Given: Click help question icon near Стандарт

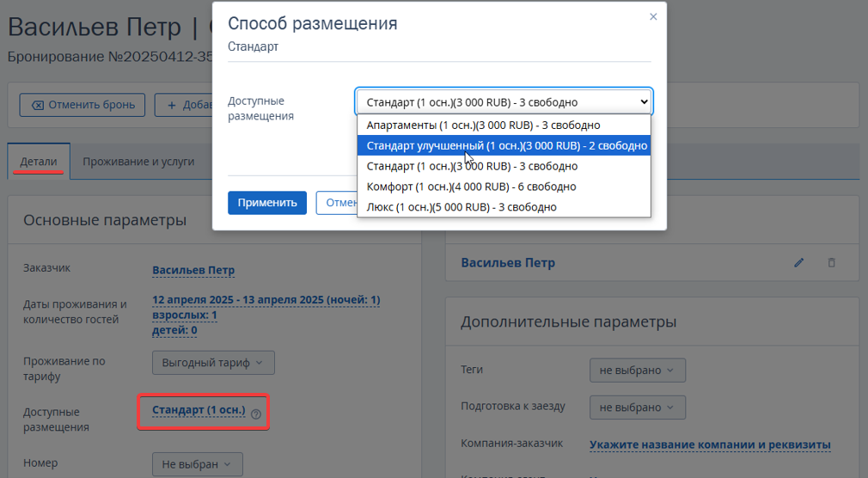Looking at the screenshot, I should (256, 414).
